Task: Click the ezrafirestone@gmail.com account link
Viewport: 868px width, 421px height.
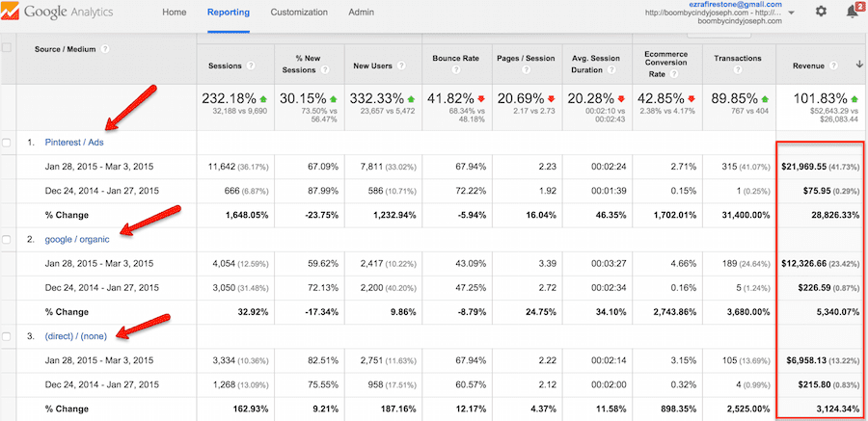Action: [734, 5]
